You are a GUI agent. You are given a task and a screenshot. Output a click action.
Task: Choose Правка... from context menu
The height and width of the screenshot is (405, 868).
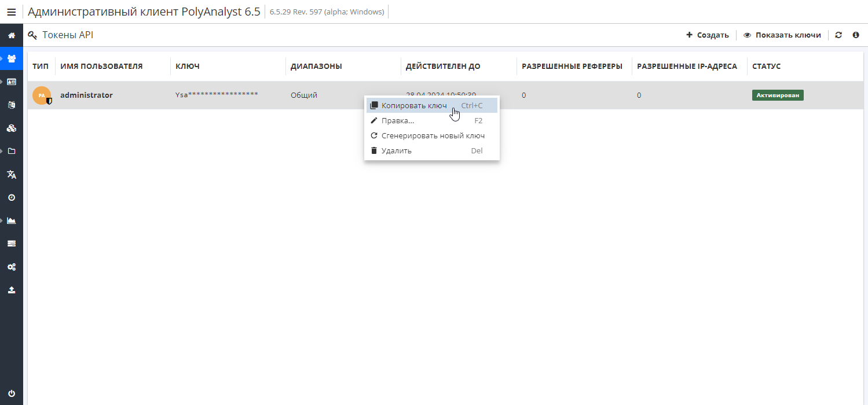432,120
